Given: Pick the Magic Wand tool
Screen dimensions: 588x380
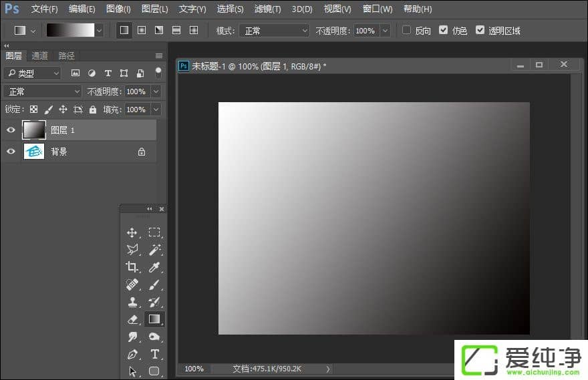Looking at the screenshot, I should coord(154,250).
